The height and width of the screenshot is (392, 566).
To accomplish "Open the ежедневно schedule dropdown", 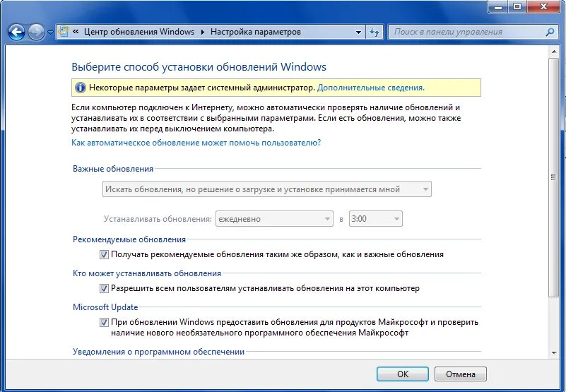I will (x=274, y=219).
